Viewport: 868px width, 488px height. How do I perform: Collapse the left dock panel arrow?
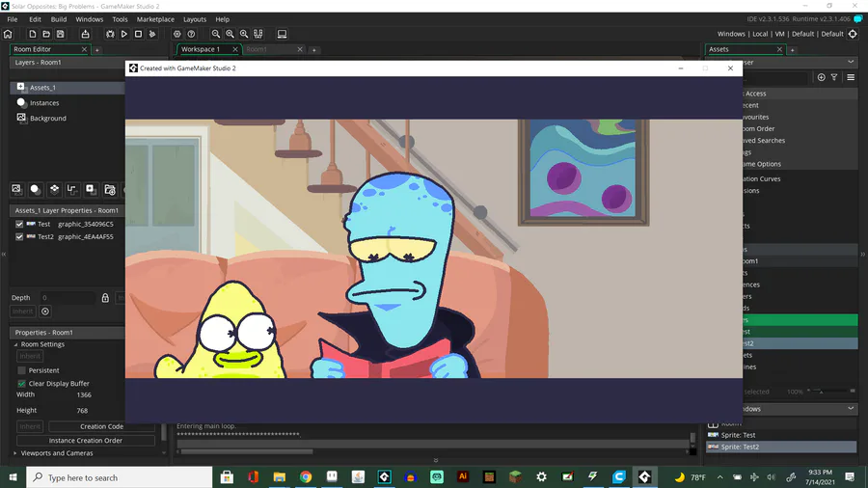click(x=3, y=254)
